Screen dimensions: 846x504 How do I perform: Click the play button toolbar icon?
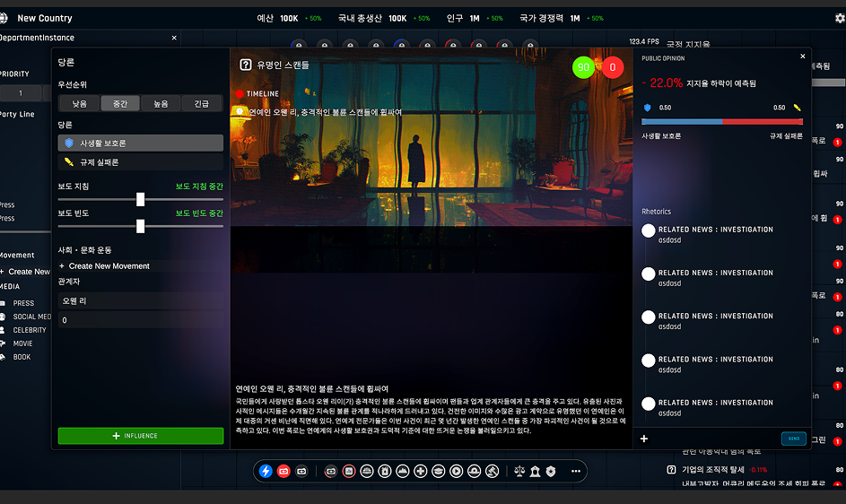click(x=456, y=471)
